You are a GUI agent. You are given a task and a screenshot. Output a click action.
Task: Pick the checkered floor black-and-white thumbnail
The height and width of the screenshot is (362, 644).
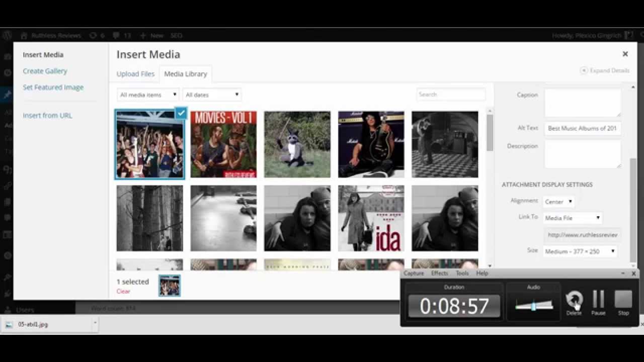(445, 144)
